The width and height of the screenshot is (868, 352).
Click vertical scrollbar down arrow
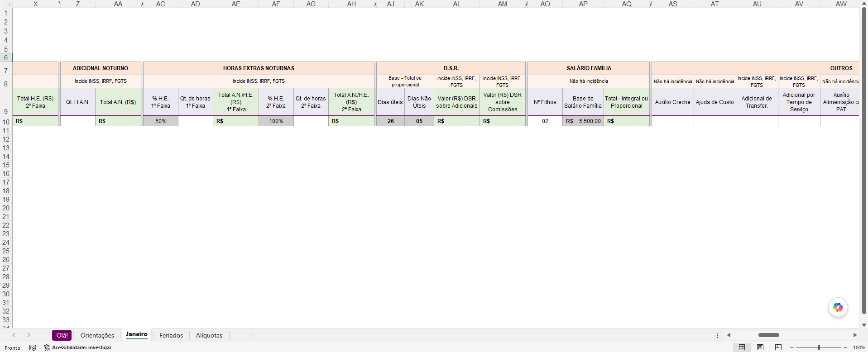click(864, 325)
